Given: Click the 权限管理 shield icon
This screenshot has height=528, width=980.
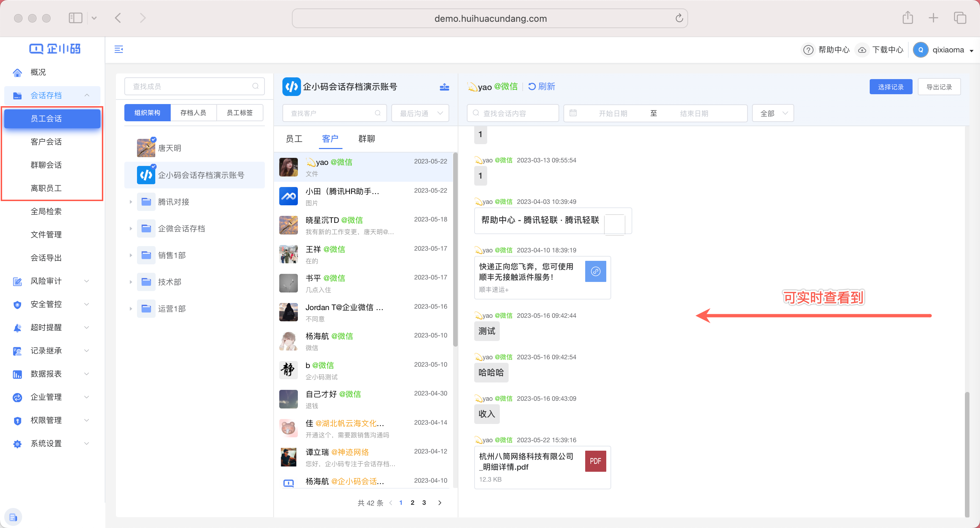Looking at the screenshot, I should tap(17, 421).
